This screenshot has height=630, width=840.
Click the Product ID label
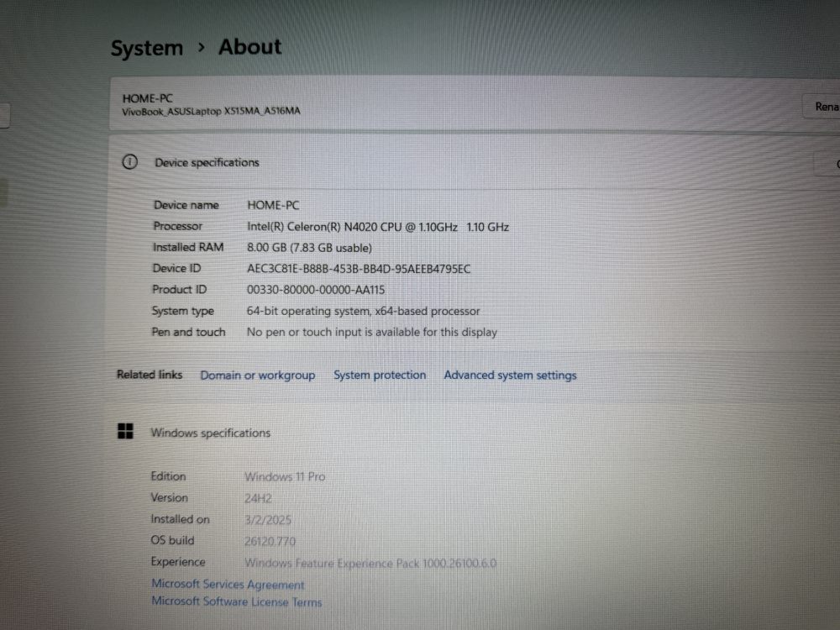coord(179,289)
